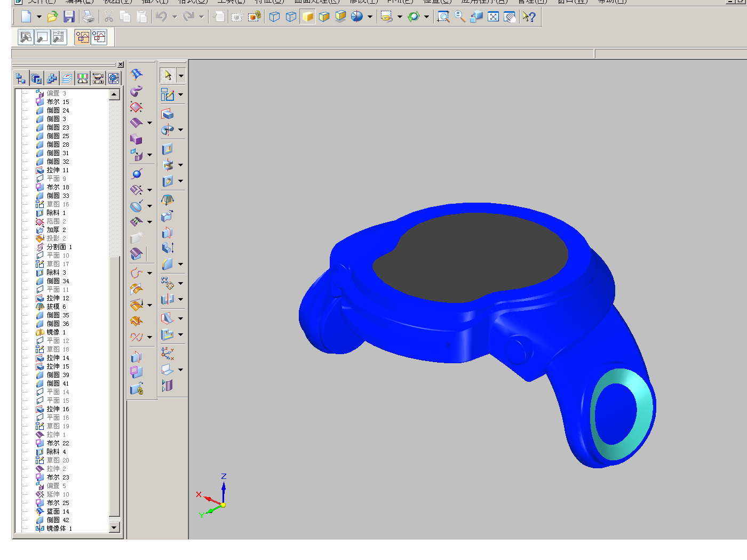The image size is (747, 560).
Task: Open the dropdown arrow beside Select cursor tool
Action: 181,76
